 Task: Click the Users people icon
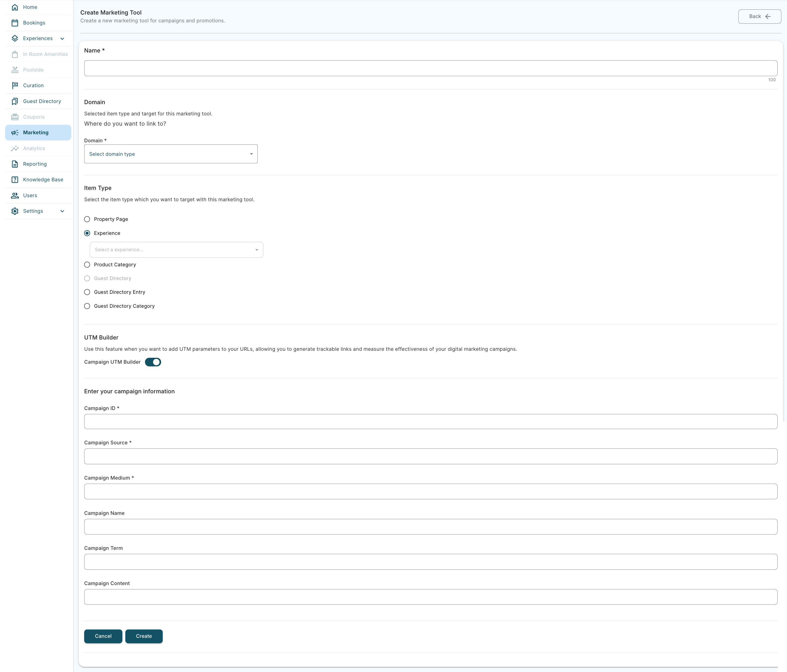15,196
